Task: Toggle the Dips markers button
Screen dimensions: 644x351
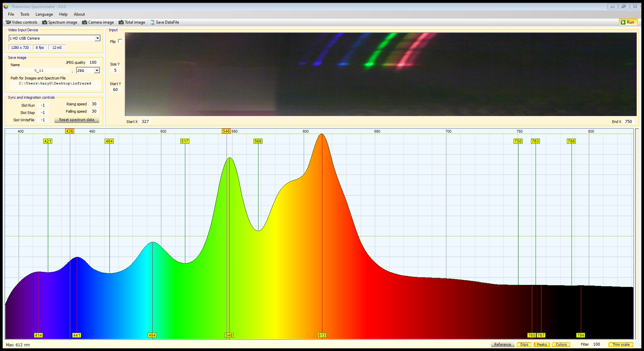Action: [x=524, y=344]
